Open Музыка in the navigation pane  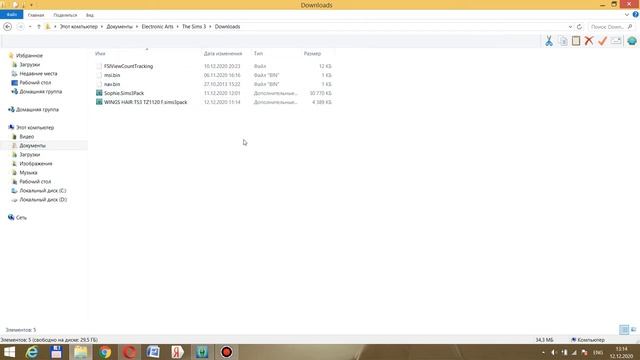coord(29,172)
